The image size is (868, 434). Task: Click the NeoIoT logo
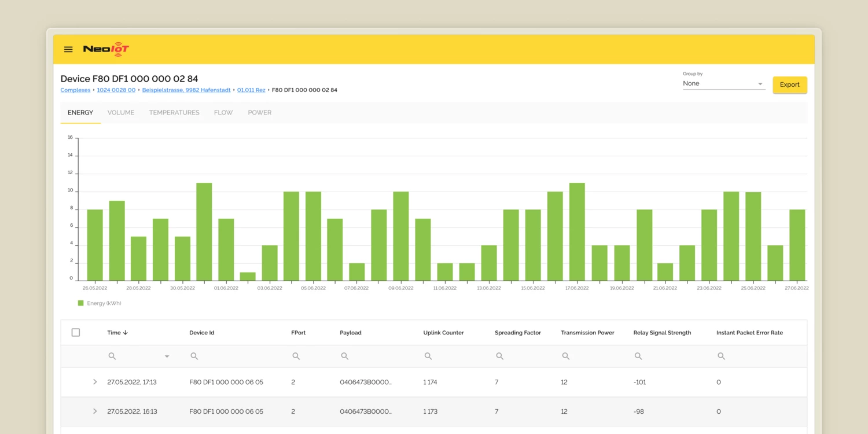[106, 49]
